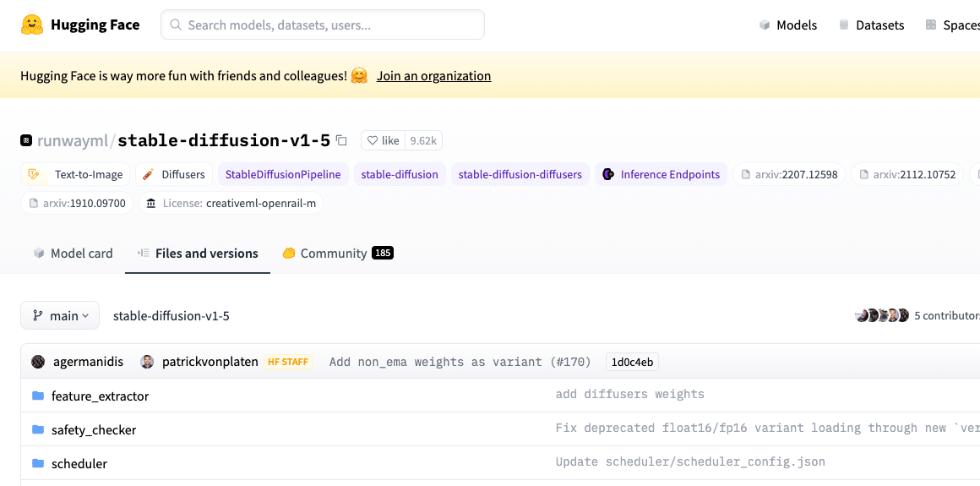This screenshot has height=486, width=980.
Task: Click the Hugging Face logo icon
Action: [32, 25]
